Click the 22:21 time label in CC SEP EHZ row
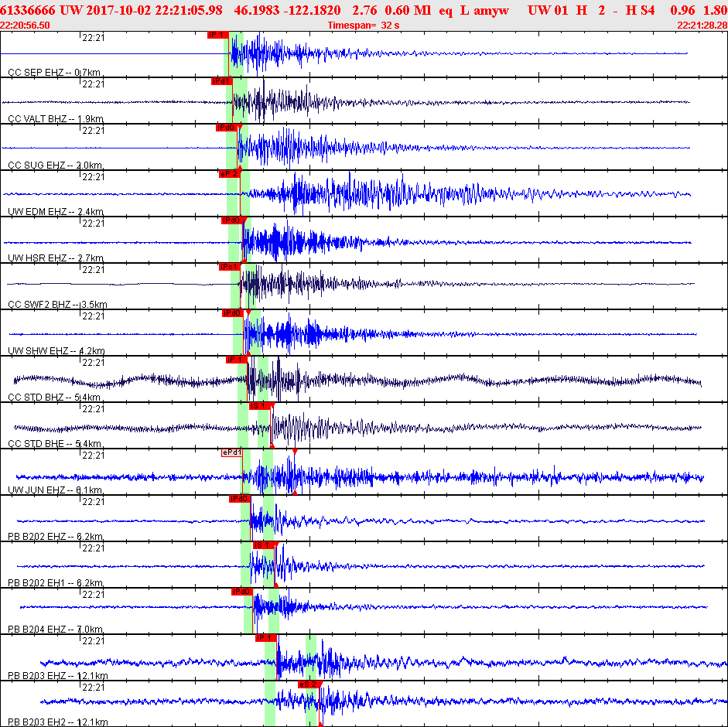The width and height of the screenshot is (728, 727). (94, 38)
